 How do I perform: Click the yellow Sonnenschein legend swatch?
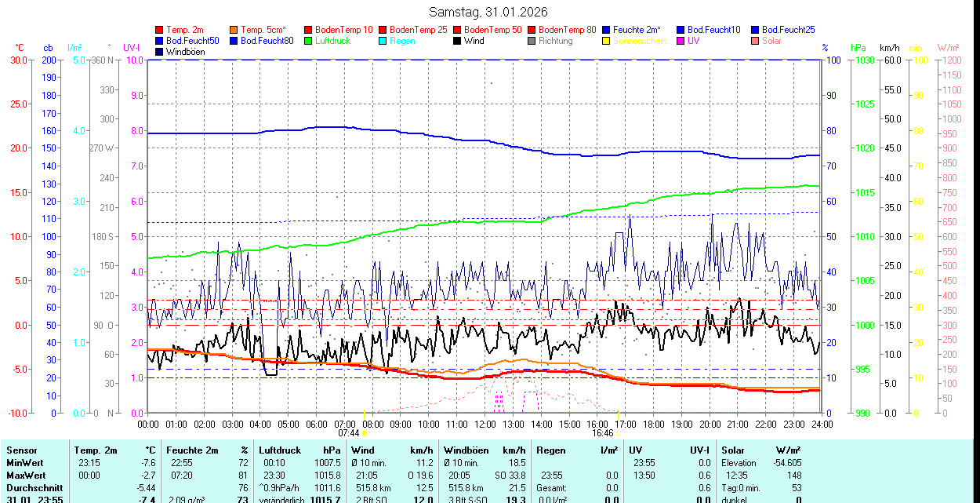point(607,41)
